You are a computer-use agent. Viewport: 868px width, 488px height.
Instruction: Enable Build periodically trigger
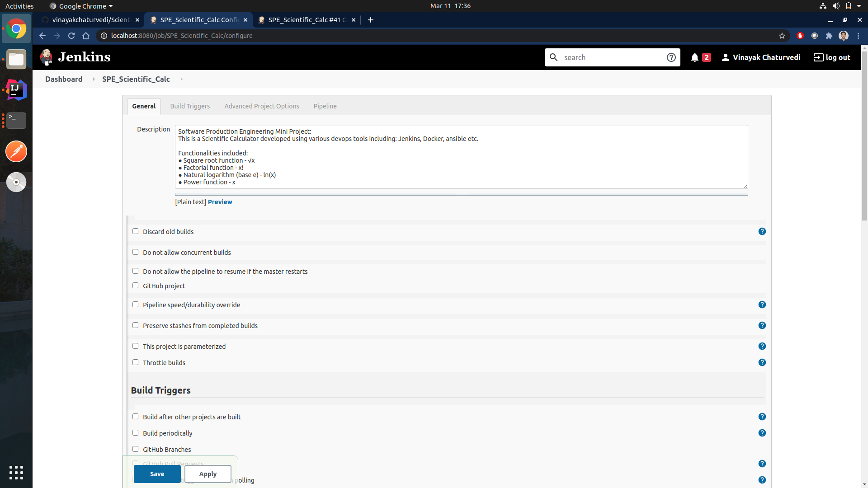[x=135, y=433]
